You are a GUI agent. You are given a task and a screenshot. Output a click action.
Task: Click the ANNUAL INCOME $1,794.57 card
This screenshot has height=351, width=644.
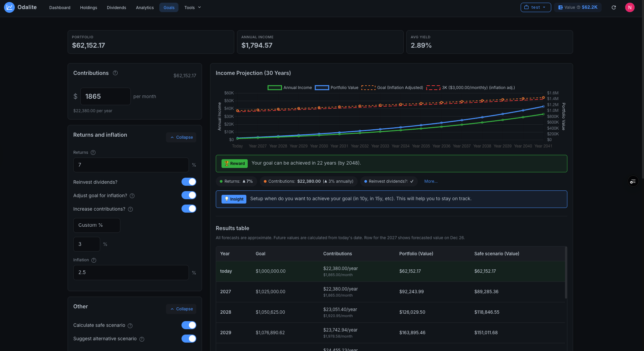point(320,42)
